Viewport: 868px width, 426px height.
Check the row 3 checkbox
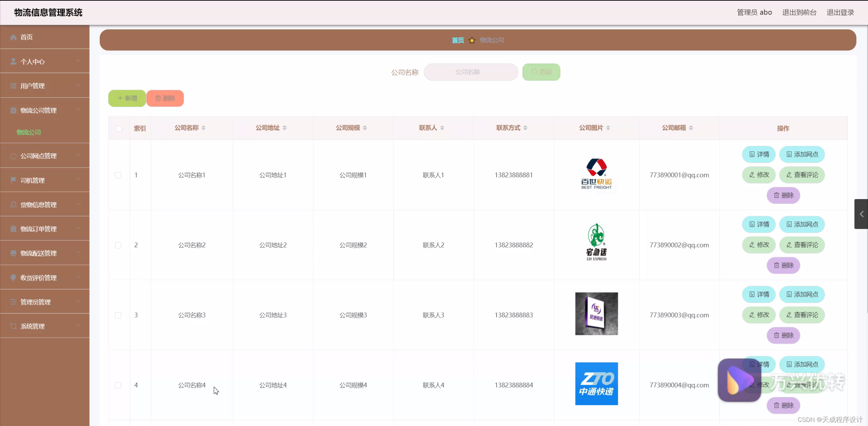118,315
